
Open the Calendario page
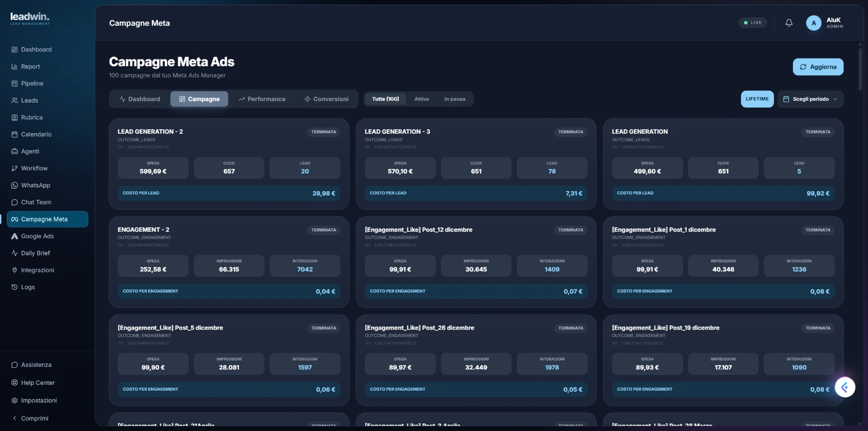tap(47, 134)
